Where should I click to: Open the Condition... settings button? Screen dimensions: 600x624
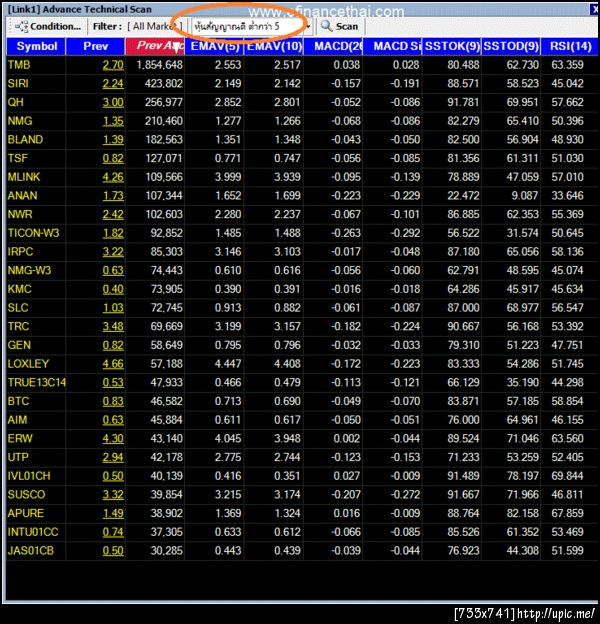[48, 27]
